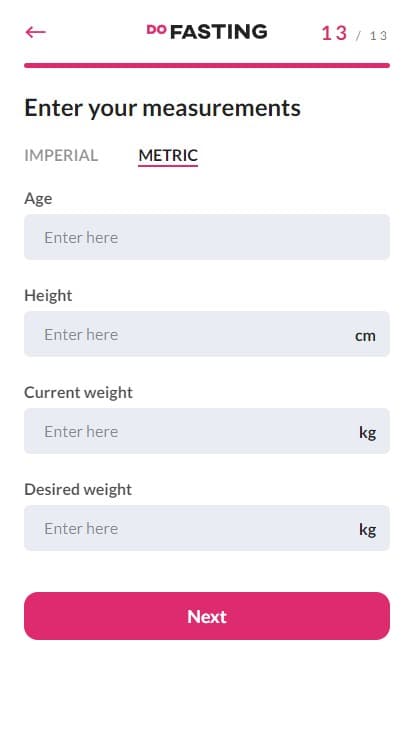This screenshot has height=736, width=414.
Task: Go back using the pink arrow icon
Action: click(36, 32)
